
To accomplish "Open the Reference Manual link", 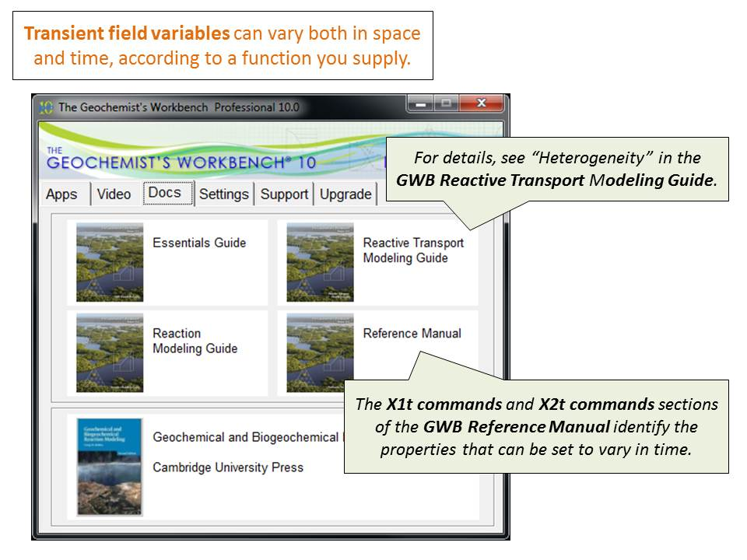I will 412,334.
